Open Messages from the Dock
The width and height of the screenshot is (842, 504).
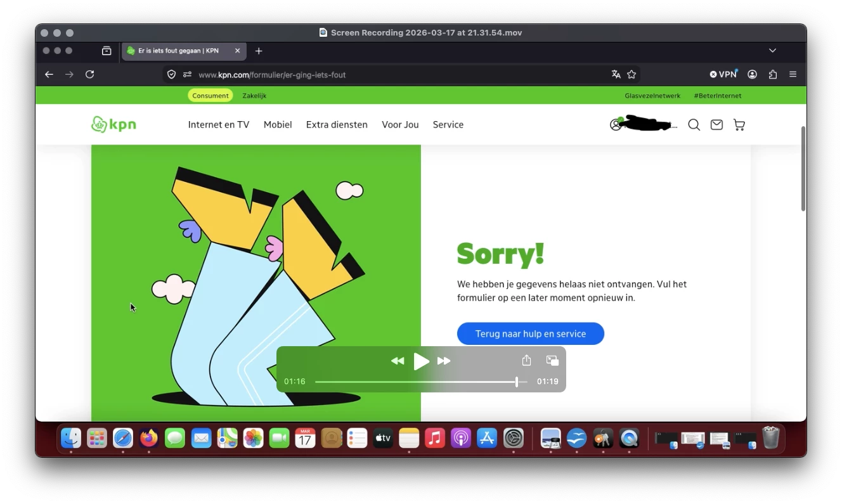[175, 437]
